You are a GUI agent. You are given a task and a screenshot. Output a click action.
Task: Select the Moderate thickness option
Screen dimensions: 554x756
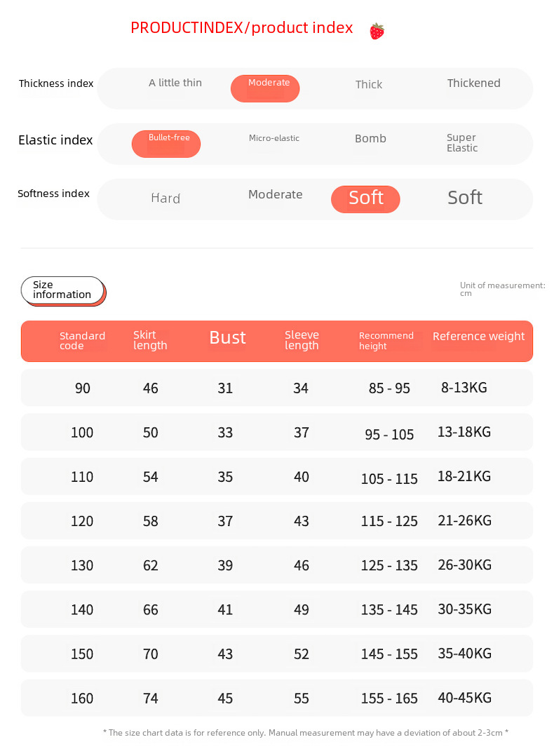click(265, 88)
